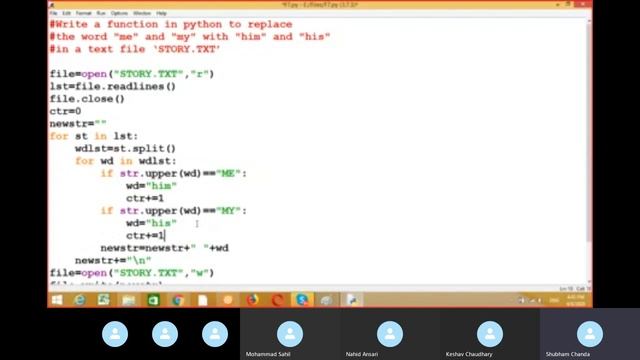Click the 'if str.upper(wd)=="ME":' line
This screenshot has height=360, width=640.
(173, 173)
